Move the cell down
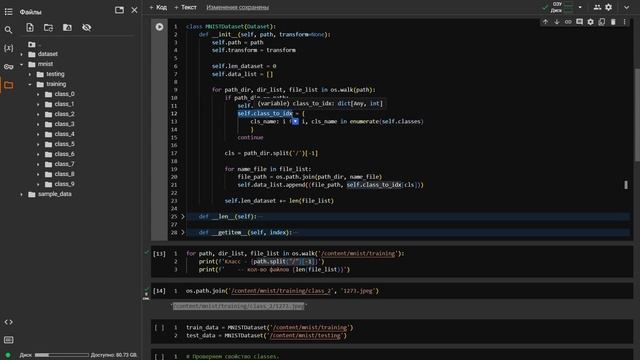This screenshot has width=640, height=360. pos(557,22)
